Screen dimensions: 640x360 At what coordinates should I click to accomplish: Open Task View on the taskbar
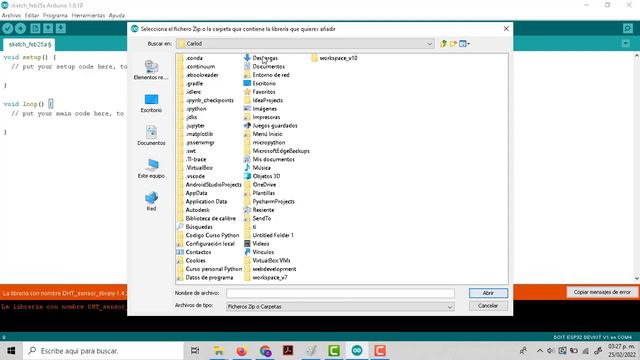tap(195, 351)
